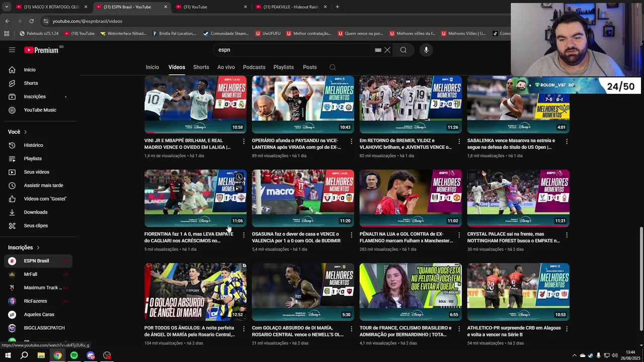The height and width of the screenshot is (362, 644).
Task: Open Spotify from the taskbar
Action: [x=74, y=355]
